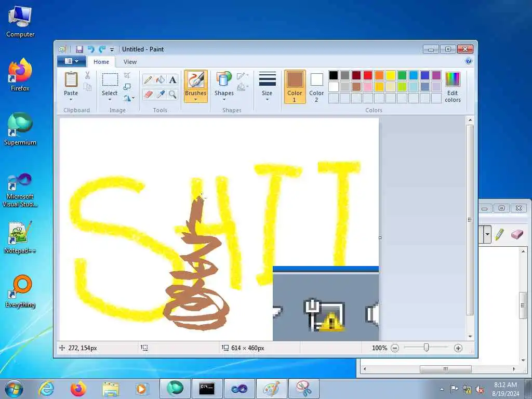
Task: Click the clock showing 8:12 AM
Action: click(506, 389)
